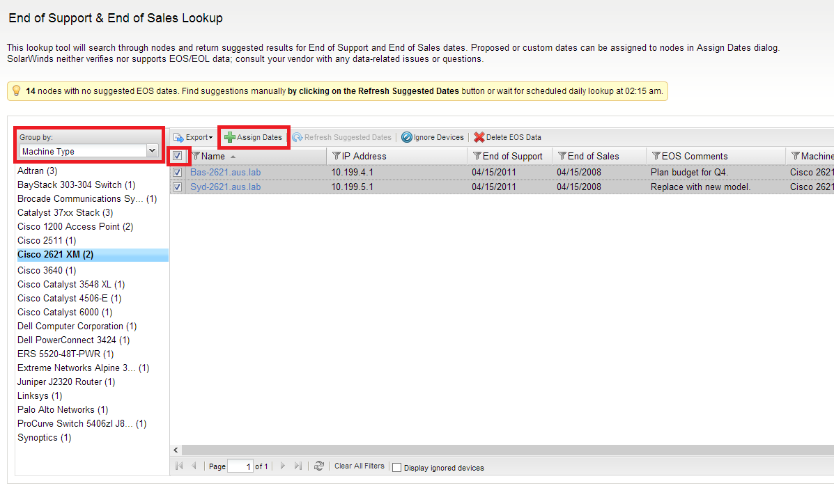The height and width of the screenshot is (504, 834).
Task: Select Cisco 1200 Access Point group
Action: 75,226
